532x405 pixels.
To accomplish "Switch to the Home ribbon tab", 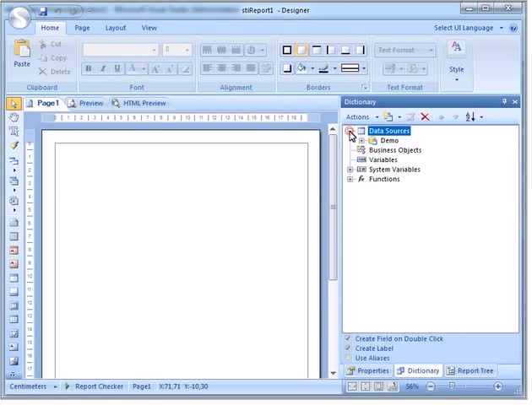I will point(50,28).
